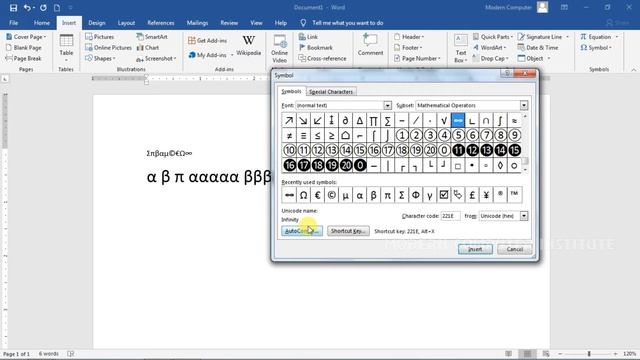Click the Insert button in Symbol dialog
This screenshot has height=360, width=640.
[475, 249]
